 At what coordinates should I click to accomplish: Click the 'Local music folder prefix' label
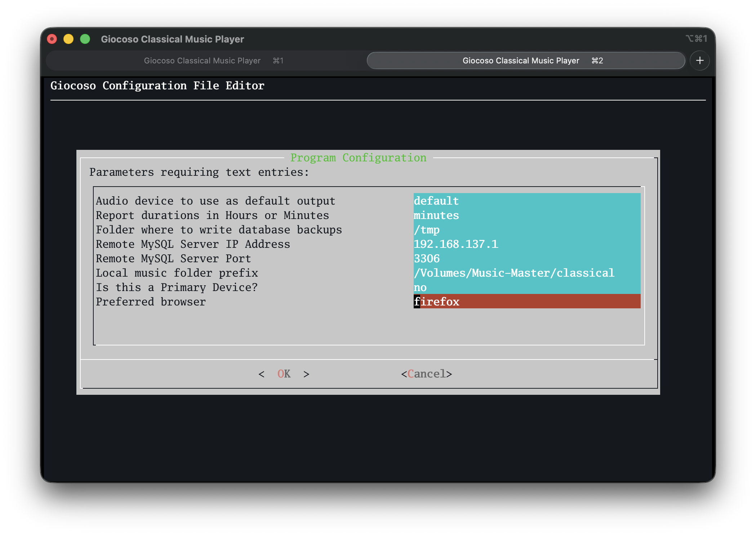pyautogui.click(x=177, y=273)
